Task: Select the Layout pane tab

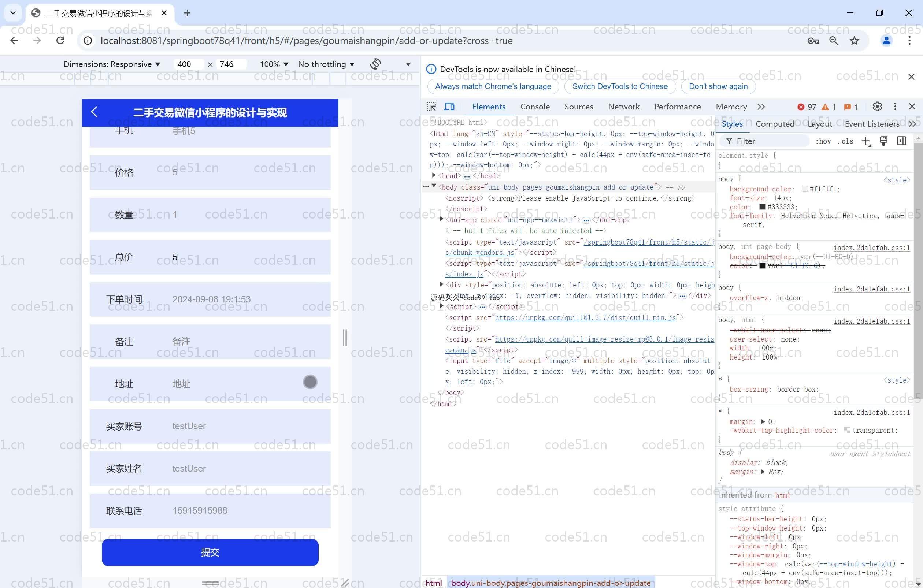Action: [x=819, y=124]
